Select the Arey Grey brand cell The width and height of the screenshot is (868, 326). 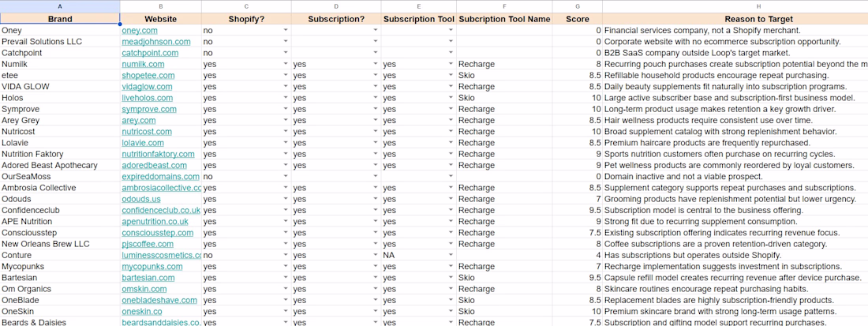(x=60, y=120)
